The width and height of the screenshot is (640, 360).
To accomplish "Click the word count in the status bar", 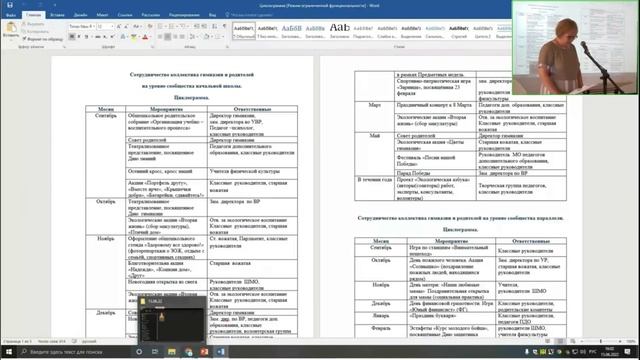I will click(x=52, y=341).
